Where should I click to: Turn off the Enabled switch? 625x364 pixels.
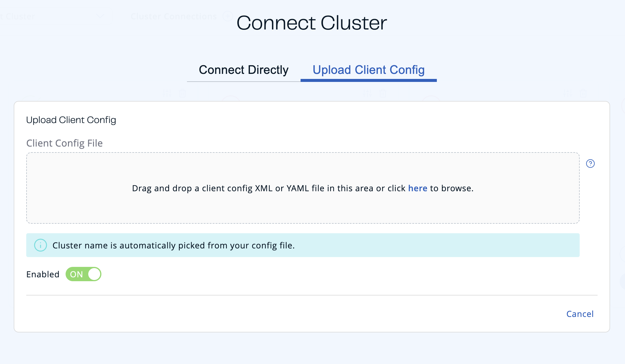coord(83,274)
